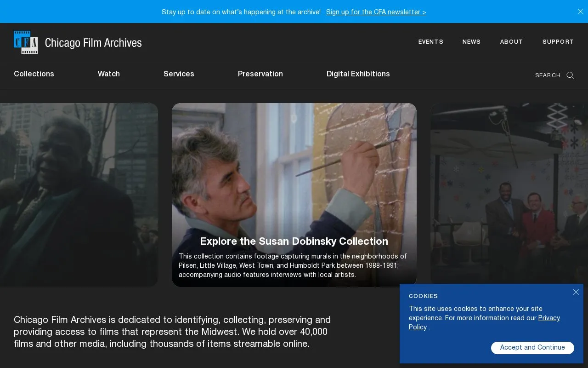Open the About menu item

click(511, 42)
